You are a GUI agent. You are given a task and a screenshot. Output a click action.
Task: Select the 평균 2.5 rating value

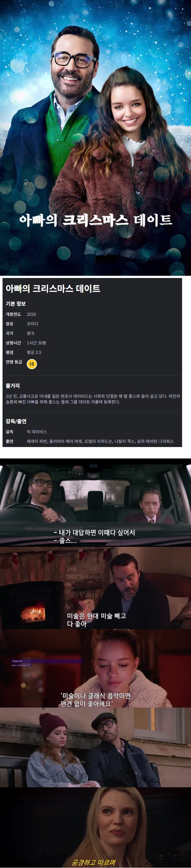pyautogui.click(x=34, y=352)
